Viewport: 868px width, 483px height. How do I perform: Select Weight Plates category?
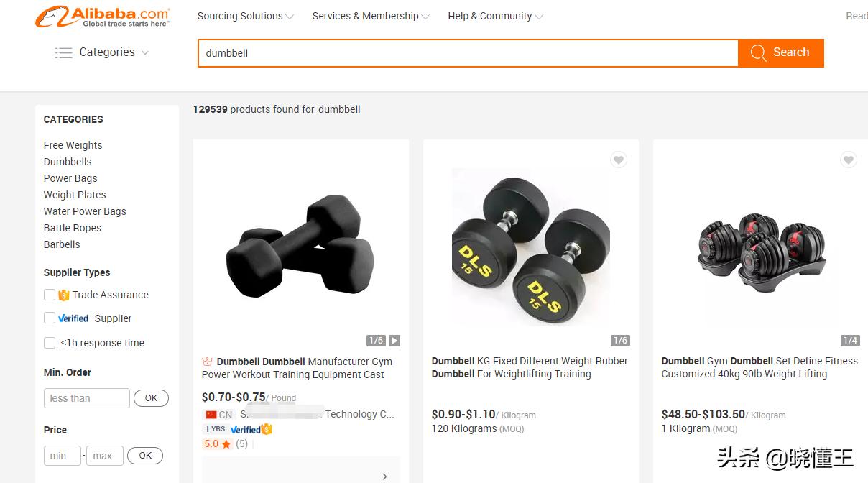click(x=75, y=195)
